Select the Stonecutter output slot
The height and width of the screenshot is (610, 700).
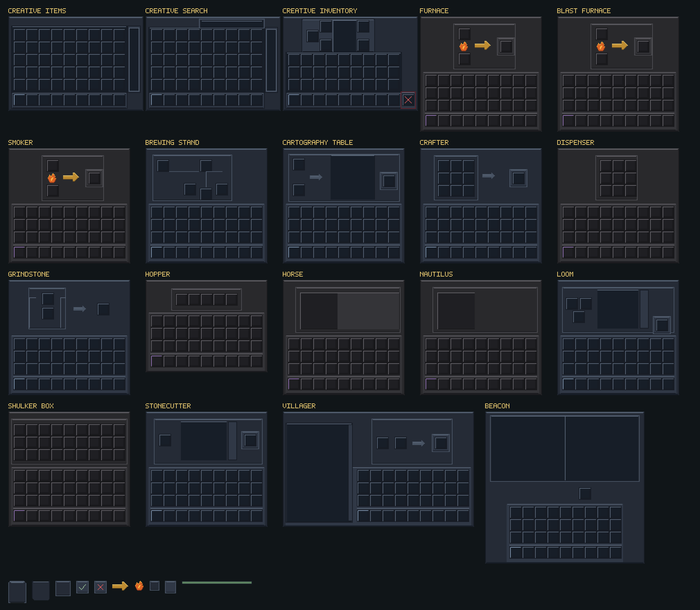point(250,440)
